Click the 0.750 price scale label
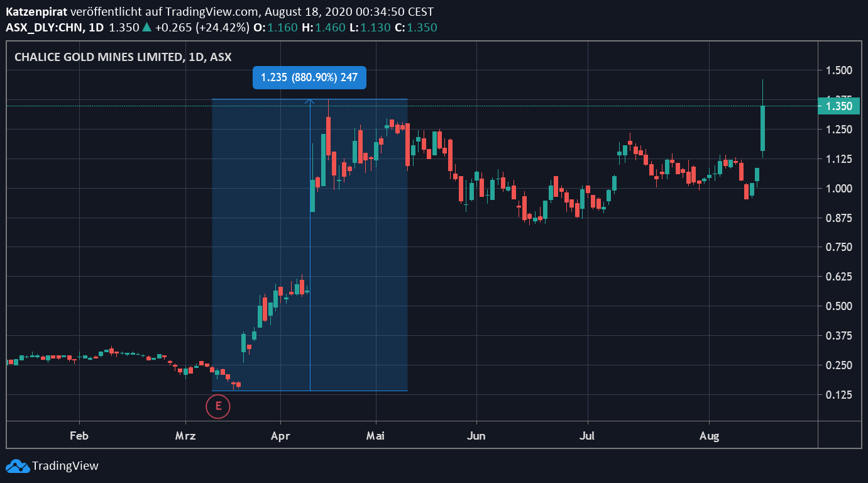The height and width of the screenshot is (483, 868). [x=839, y=247]
